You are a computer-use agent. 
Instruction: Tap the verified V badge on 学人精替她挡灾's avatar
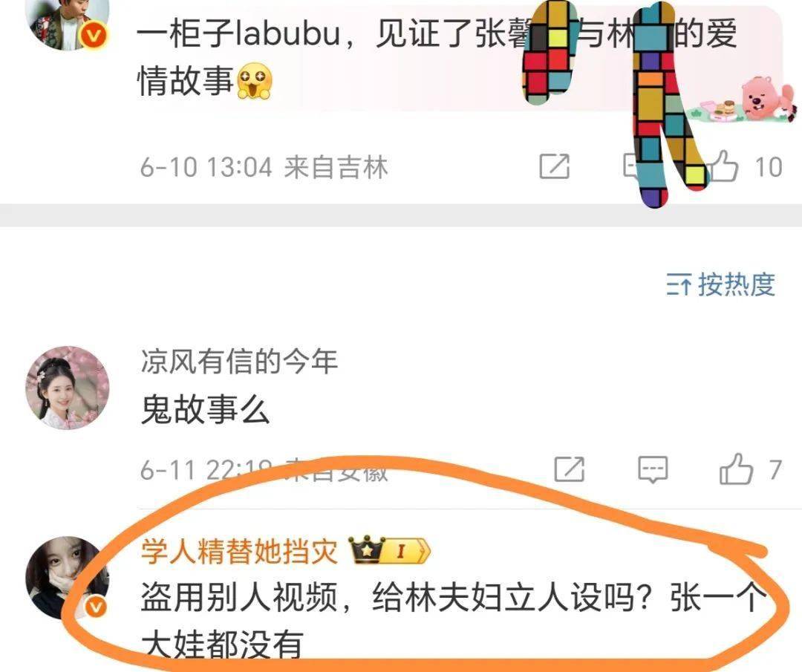pos(96,608)
